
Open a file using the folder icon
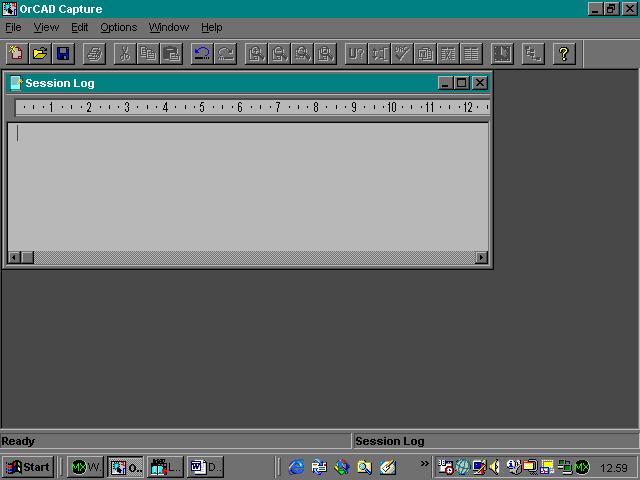tap(40, 53)
